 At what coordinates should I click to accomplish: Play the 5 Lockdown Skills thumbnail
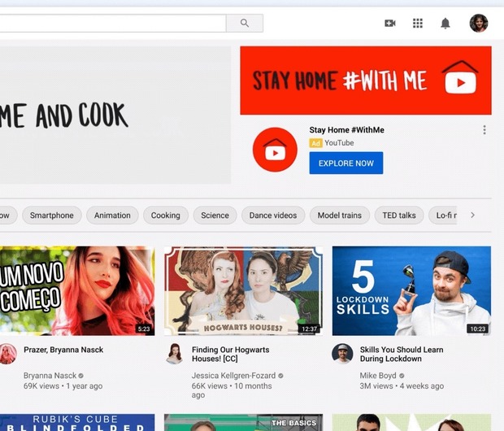(x=411, y=291)
